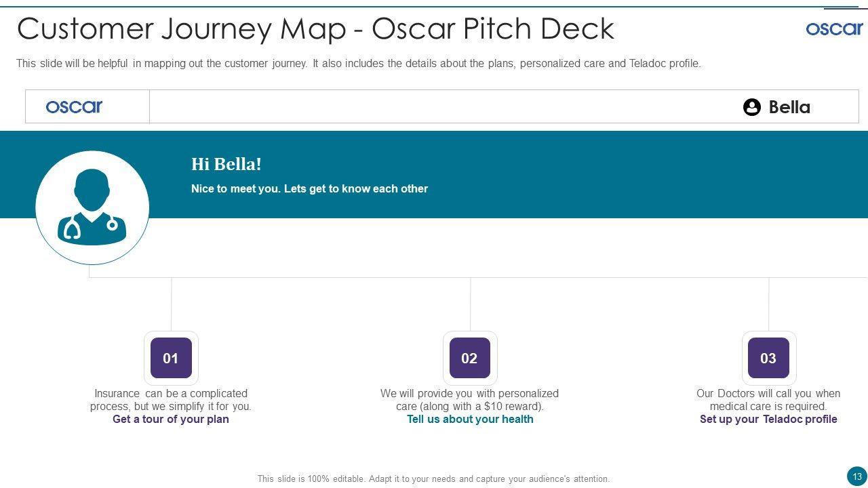Click the slide description sentence below the title
Image resolution: width=868 pixels, height=488 pixels.
pos(358,64)
